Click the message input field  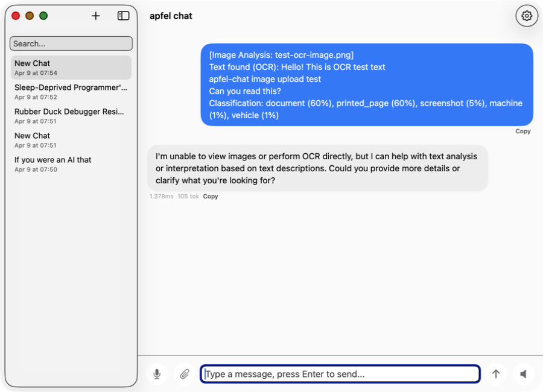click(x=340, y=374)
